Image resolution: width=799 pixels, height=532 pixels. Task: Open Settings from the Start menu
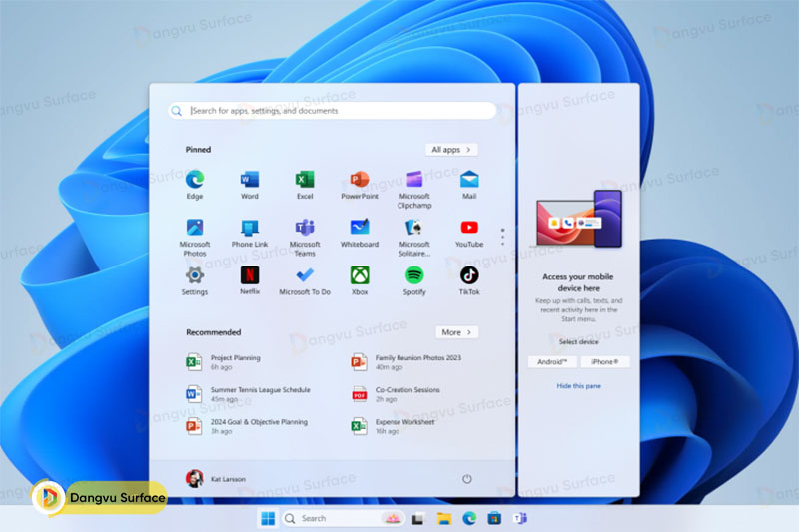(x=195, y=281)
